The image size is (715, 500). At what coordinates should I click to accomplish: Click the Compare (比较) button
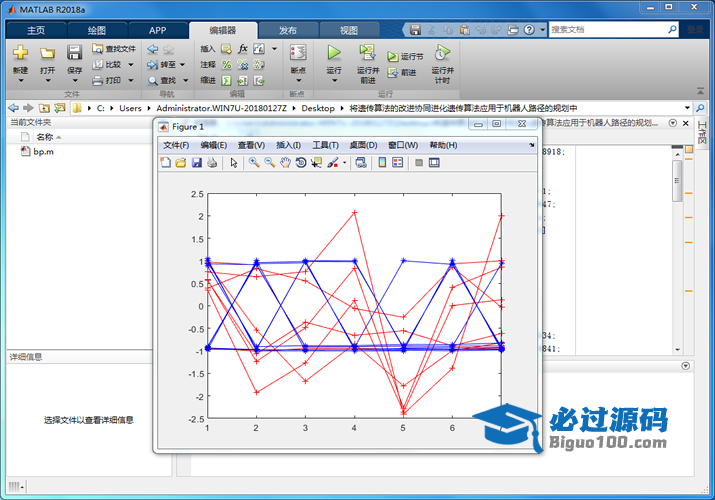[107, 65]
